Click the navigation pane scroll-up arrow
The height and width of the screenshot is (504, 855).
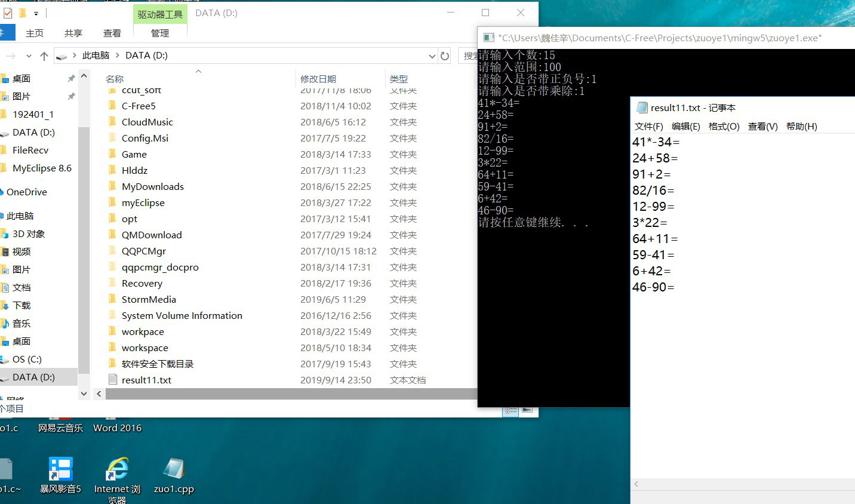tap(84, 76)
